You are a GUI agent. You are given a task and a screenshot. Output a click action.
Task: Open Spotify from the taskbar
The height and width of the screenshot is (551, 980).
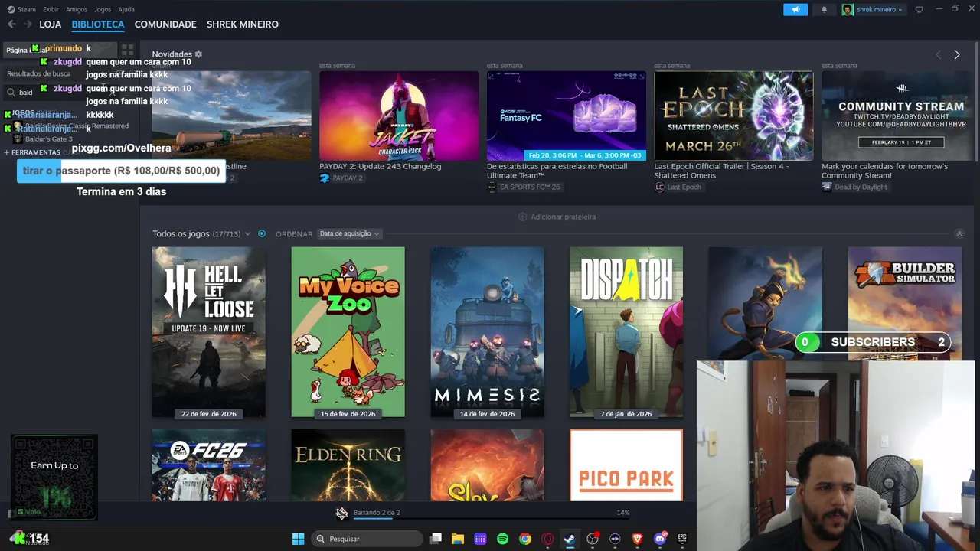coord(503,539)
